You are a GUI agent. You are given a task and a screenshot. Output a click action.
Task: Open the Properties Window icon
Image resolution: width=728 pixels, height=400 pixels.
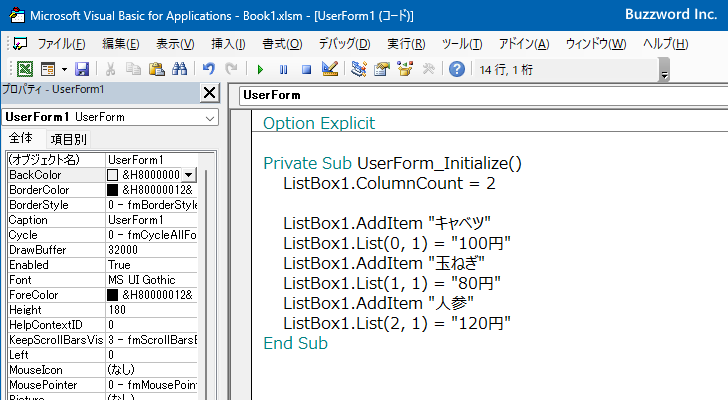(382, 70)
